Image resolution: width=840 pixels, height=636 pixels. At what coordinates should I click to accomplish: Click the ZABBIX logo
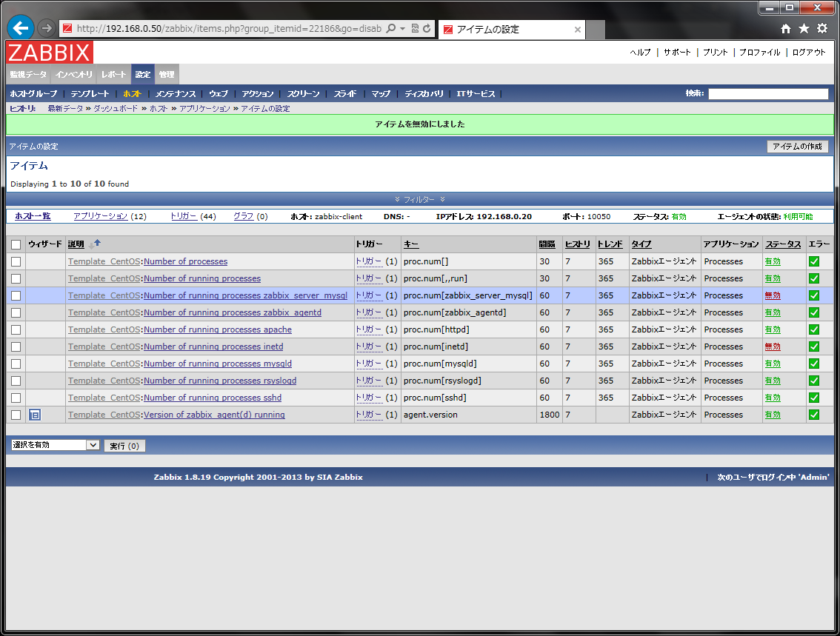(50, 53)
